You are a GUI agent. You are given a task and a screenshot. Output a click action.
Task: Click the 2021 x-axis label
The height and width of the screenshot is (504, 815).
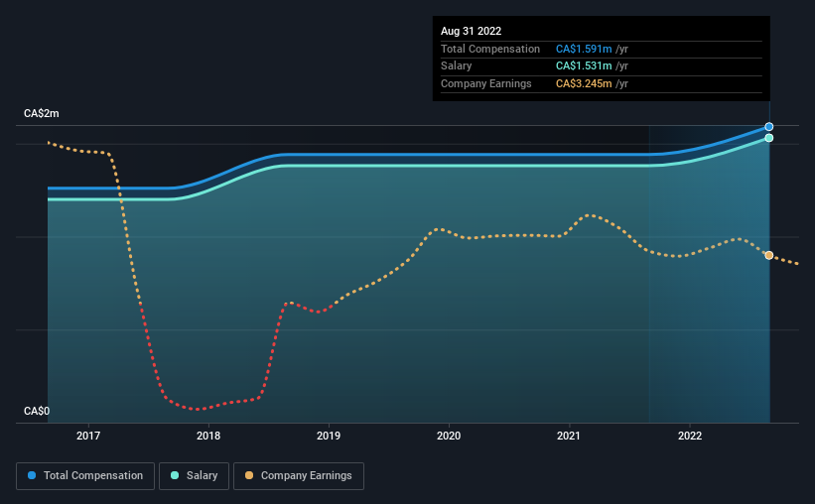coord(569,436)
